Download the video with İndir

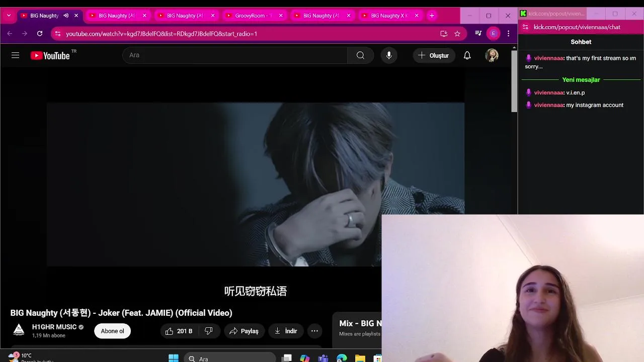tap(286, 331)
